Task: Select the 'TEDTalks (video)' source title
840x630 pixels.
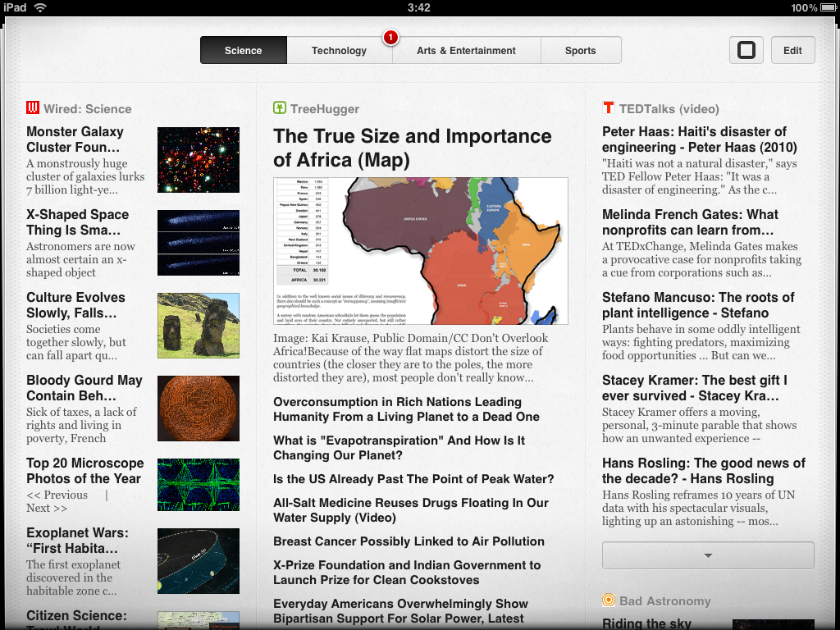Action: 669,109
